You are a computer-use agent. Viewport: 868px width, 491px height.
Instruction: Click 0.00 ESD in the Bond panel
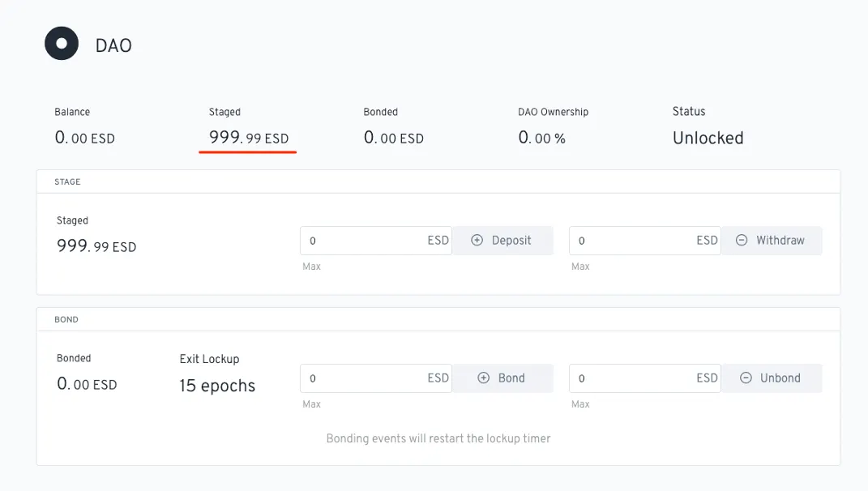[x=87, y=383]
